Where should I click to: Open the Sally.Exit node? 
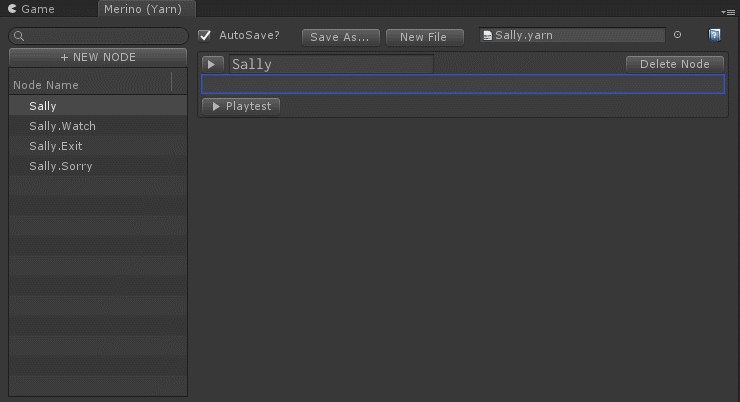point(56,146)
